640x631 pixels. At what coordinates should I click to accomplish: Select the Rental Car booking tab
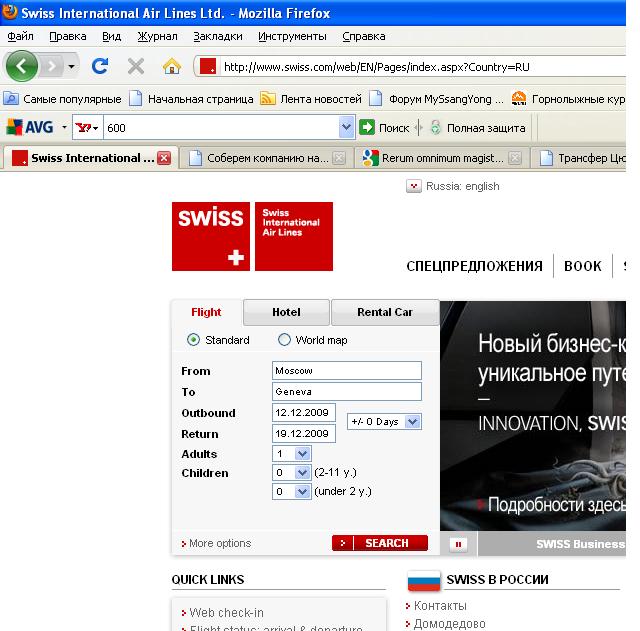(385, 312)
